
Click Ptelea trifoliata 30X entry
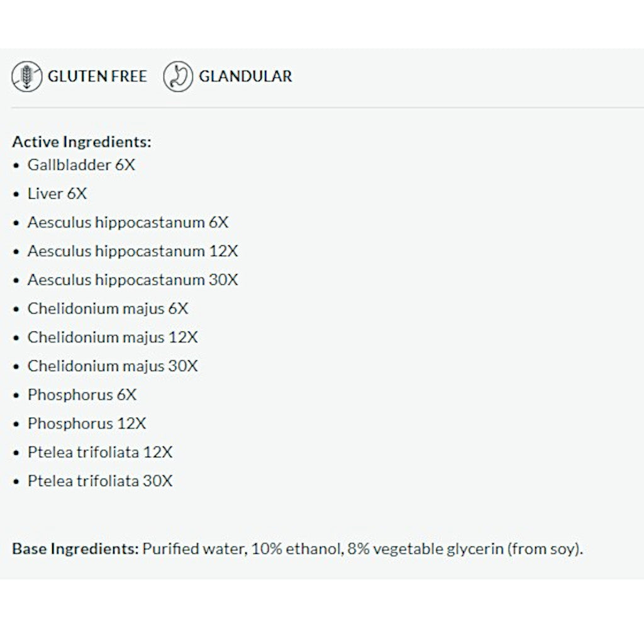point(100,482)
